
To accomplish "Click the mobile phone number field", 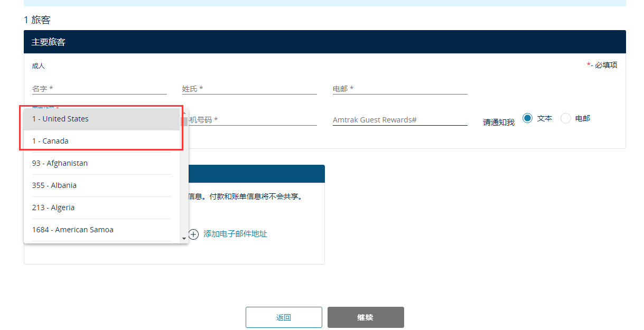I will (253, 120).
